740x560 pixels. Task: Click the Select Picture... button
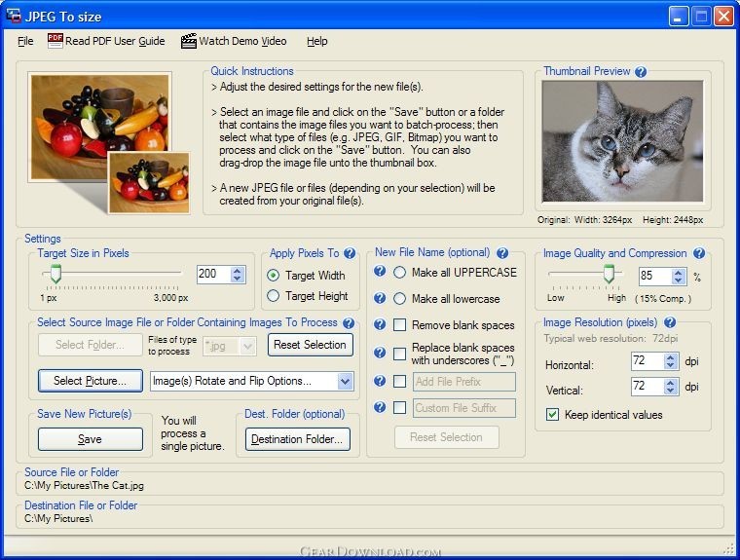91,381
